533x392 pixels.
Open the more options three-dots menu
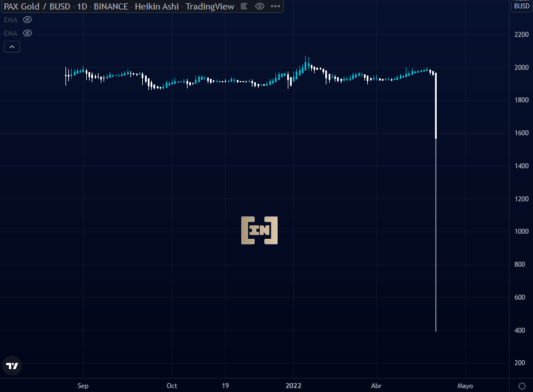coord(275,7)
